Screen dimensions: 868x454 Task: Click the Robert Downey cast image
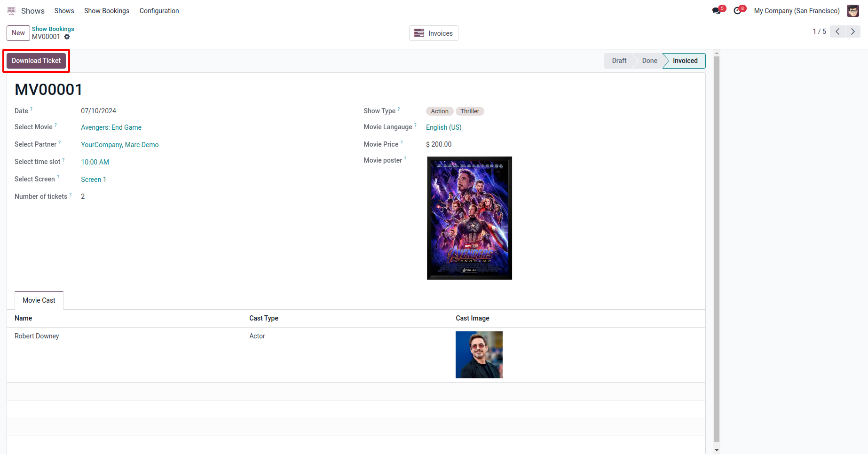click(479, 355)
